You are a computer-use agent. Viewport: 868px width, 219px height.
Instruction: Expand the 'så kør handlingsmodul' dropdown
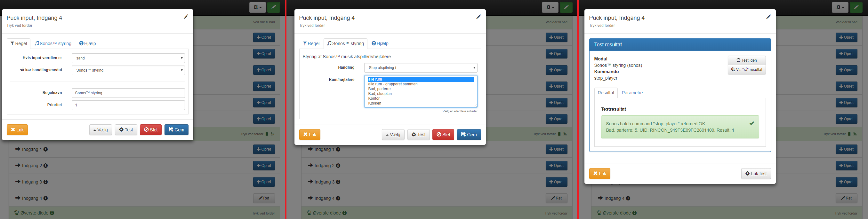coord(128,70)
